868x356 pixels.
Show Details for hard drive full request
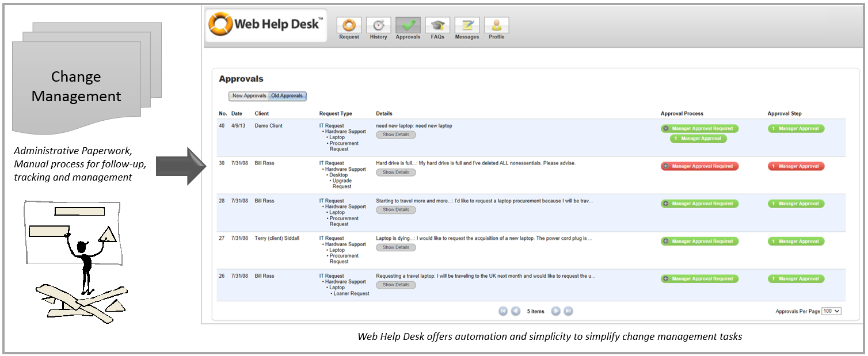(396, 172)
